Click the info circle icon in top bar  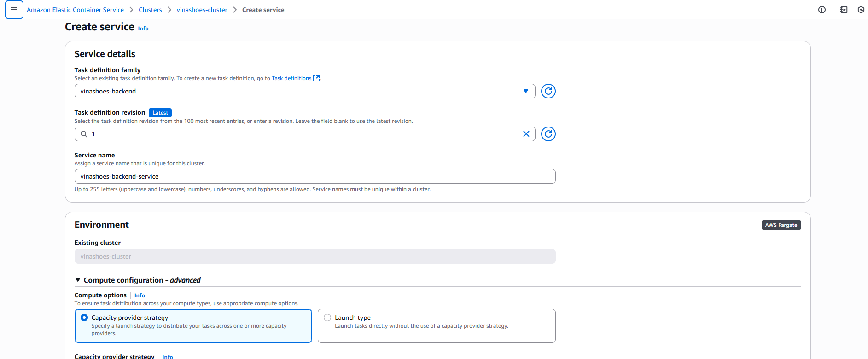click(821, 10)
